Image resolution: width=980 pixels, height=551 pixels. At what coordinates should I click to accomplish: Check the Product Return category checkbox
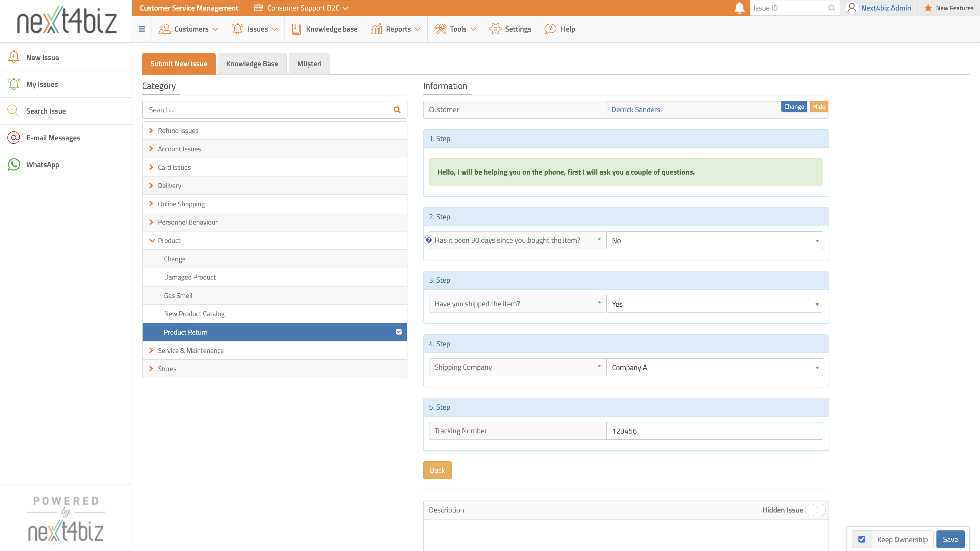click(x=399, y=332)
